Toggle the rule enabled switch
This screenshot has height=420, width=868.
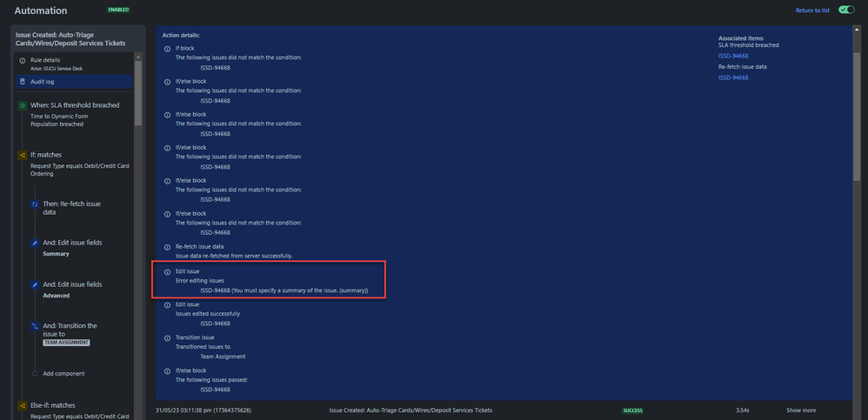846,10
